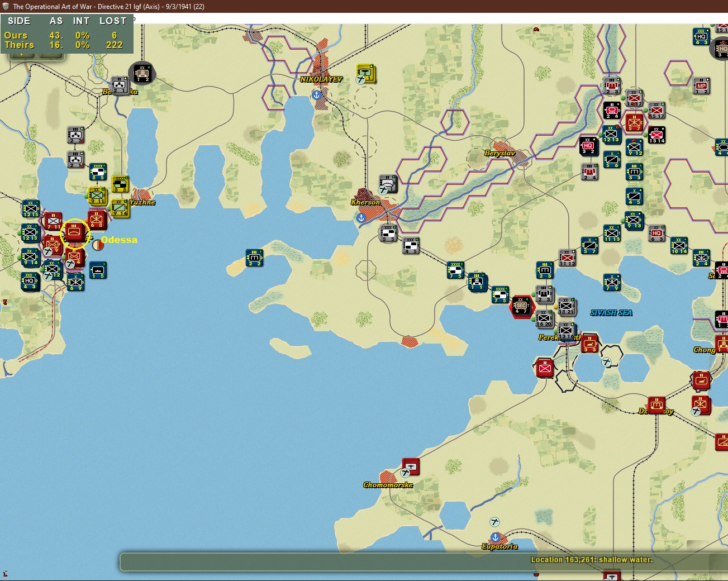Click blue XX infantry unit rated 9-14
728x581 pixels.
[30, 256]
